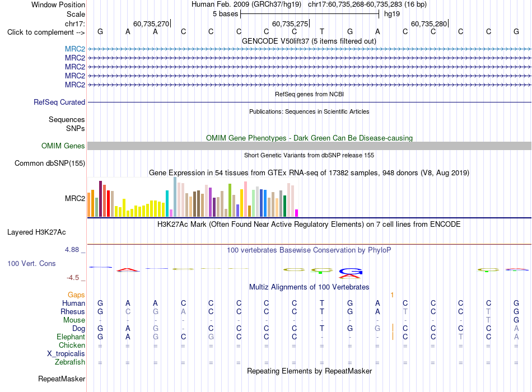
Task: Click the large blue G PhyloP logo
Action: point(351,271)
